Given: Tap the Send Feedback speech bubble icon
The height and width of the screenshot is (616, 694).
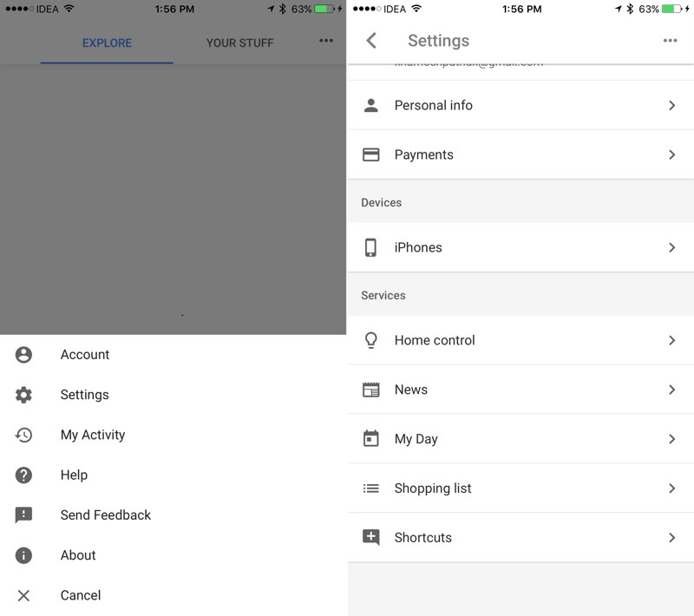Looking at the screenshot, I should tap(23, 514).
